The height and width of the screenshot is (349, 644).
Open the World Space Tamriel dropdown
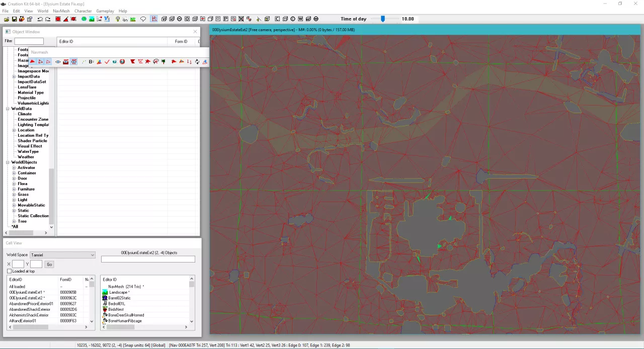(x=62, y=255)
